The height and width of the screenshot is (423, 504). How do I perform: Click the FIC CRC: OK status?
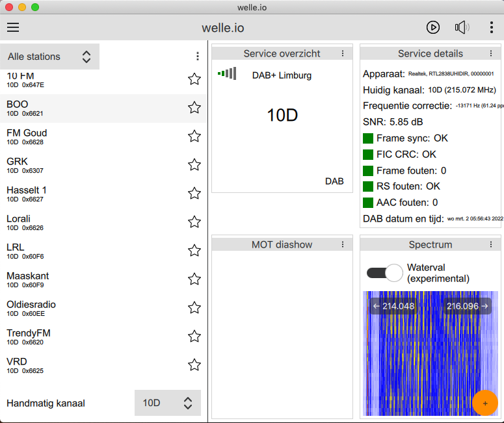tap(399, 154)
